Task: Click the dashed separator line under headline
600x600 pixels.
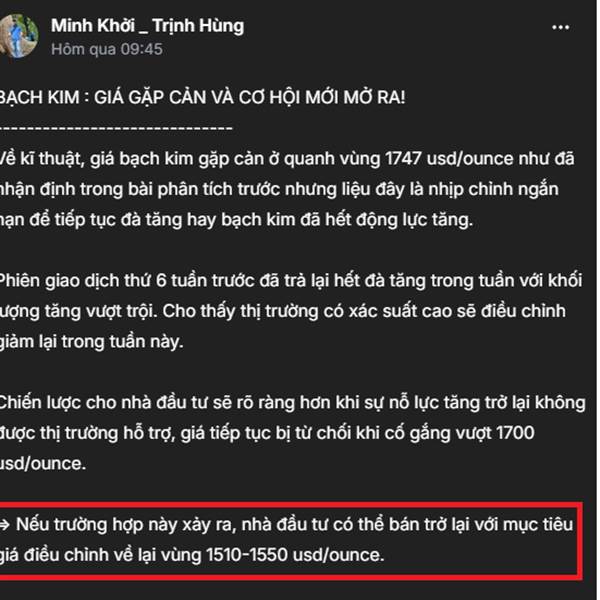Action: [116, 127]
